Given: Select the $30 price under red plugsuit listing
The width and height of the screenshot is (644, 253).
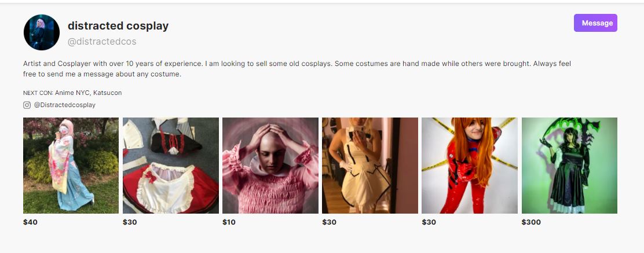Looking at the screenshot, I should [x=429, y=222].
